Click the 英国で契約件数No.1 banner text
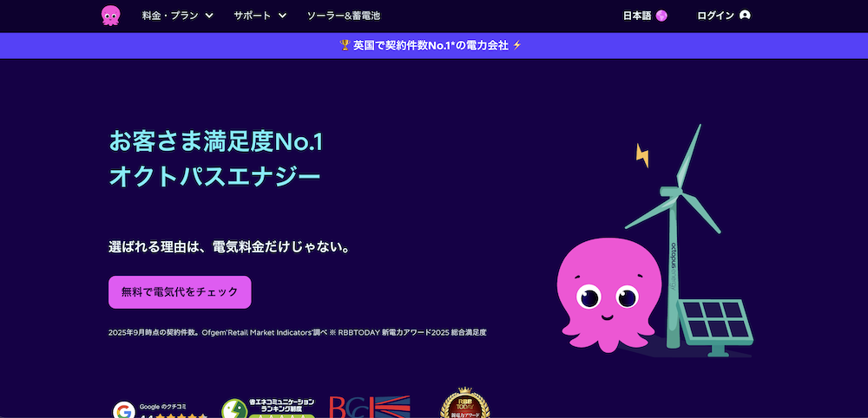The width and height of the screenshot is (868, 418). pyautogui.click(x=431, y=45)
